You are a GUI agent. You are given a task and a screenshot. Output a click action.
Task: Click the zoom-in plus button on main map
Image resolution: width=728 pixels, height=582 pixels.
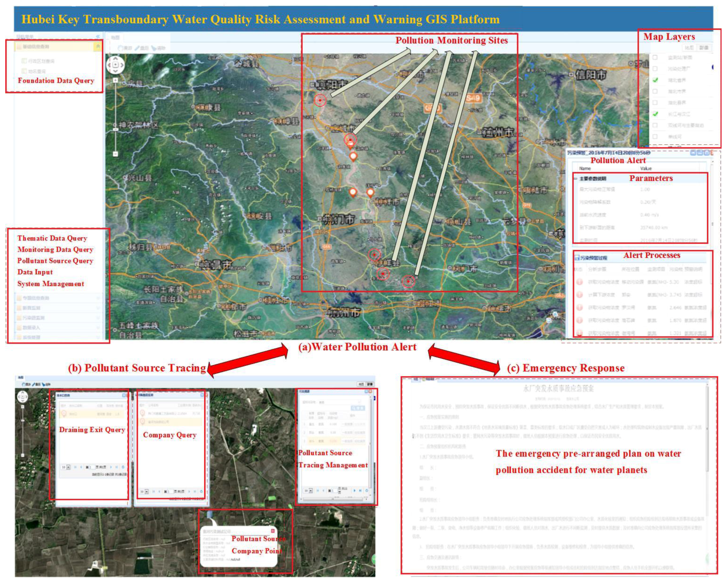tap(115, 80)
